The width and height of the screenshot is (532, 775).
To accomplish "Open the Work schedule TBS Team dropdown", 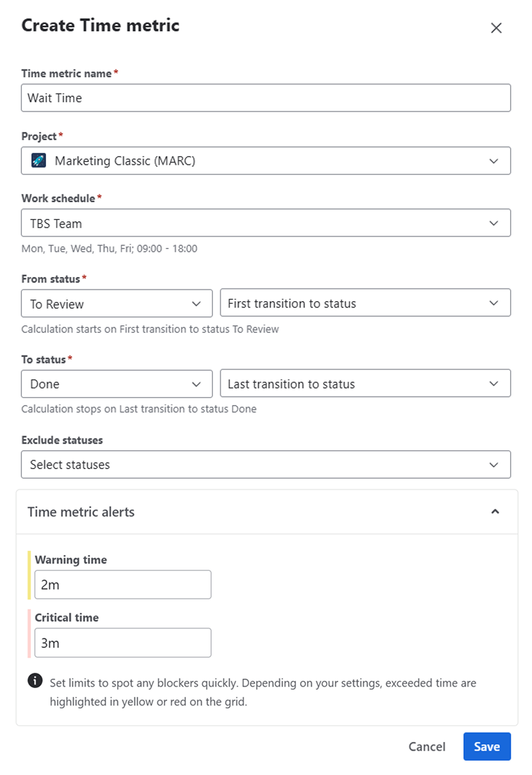I will [x=266, y=222].
